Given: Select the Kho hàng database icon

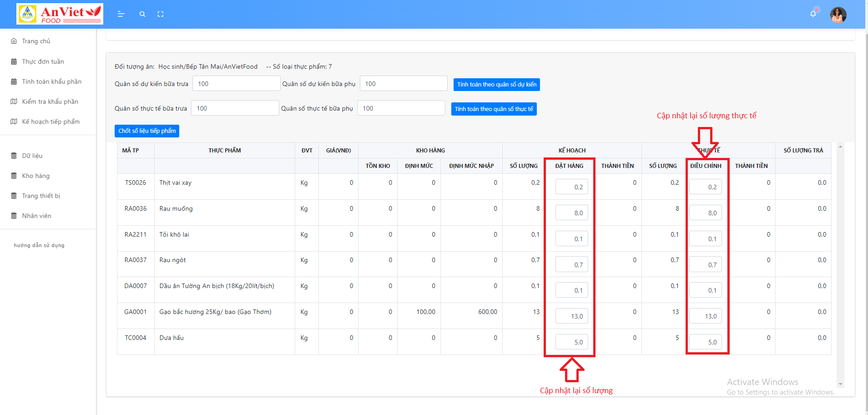Looking at the screenshot, I should [x=14, y=176].
